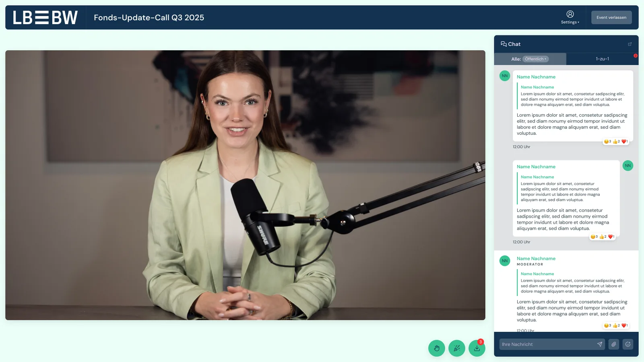Click NN avatar beside the second message
Screen dimensions: 644x362
(628, 166)
